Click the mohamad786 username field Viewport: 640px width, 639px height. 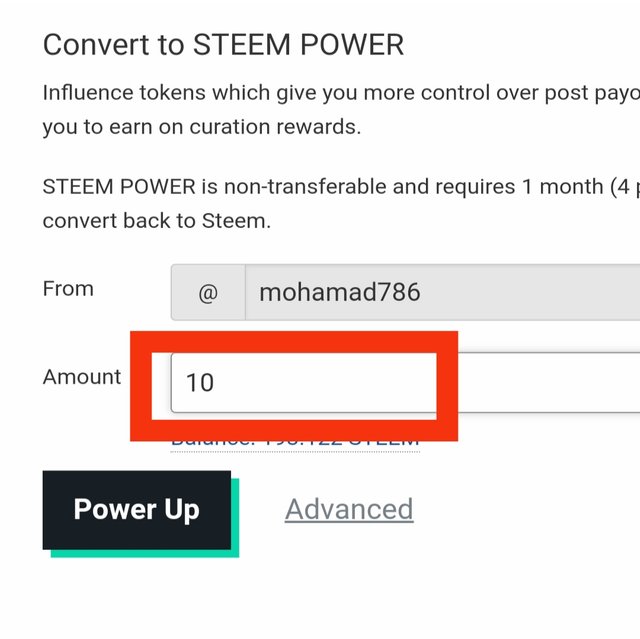click(440, 292)
